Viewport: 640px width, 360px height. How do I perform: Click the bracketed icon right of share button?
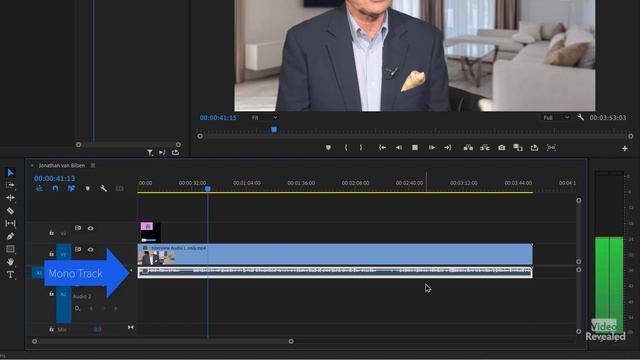(x=551, y=148)
